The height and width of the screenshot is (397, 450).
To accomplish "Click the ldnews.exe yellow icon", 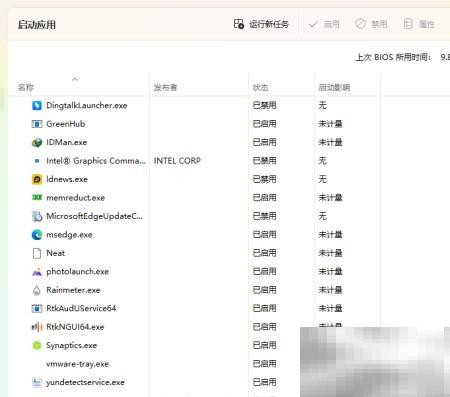I will point(37,179).
